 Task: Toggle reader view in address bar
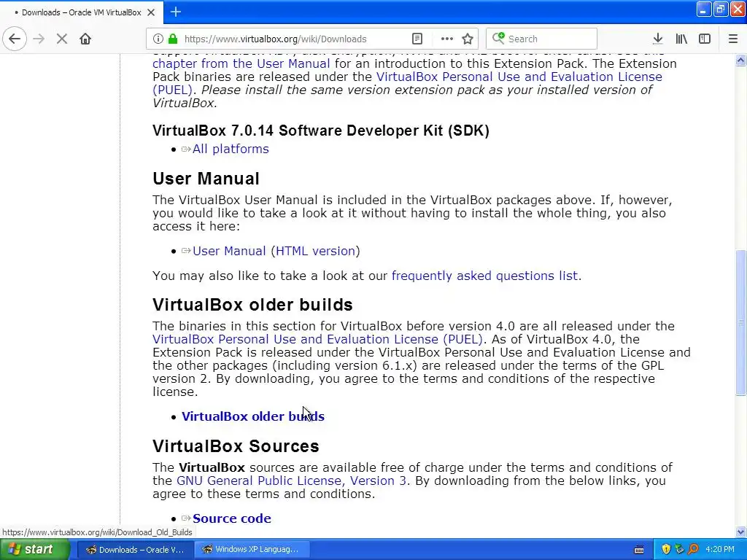click(x=417, y=39)
